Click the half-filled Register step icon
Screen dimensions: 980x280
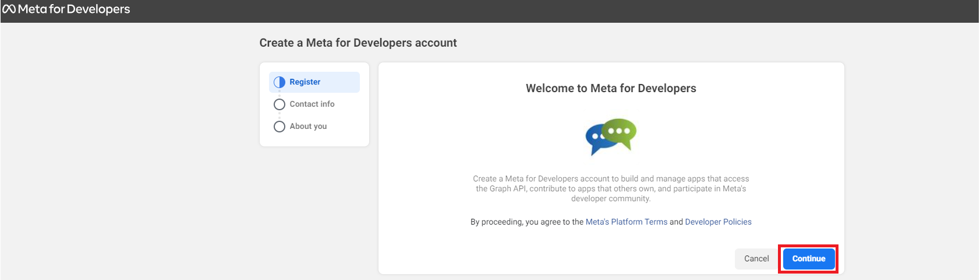pyautogui.click(x=280, y=82)
